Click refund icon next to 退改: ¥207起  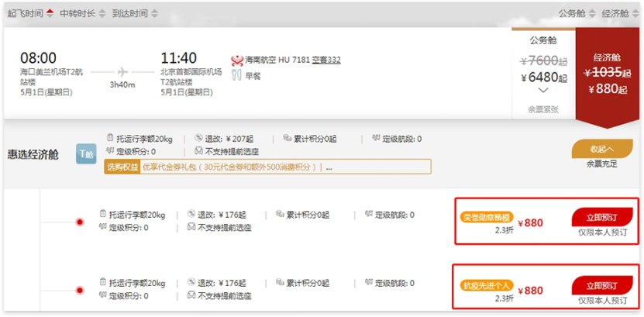pos(198,138)
